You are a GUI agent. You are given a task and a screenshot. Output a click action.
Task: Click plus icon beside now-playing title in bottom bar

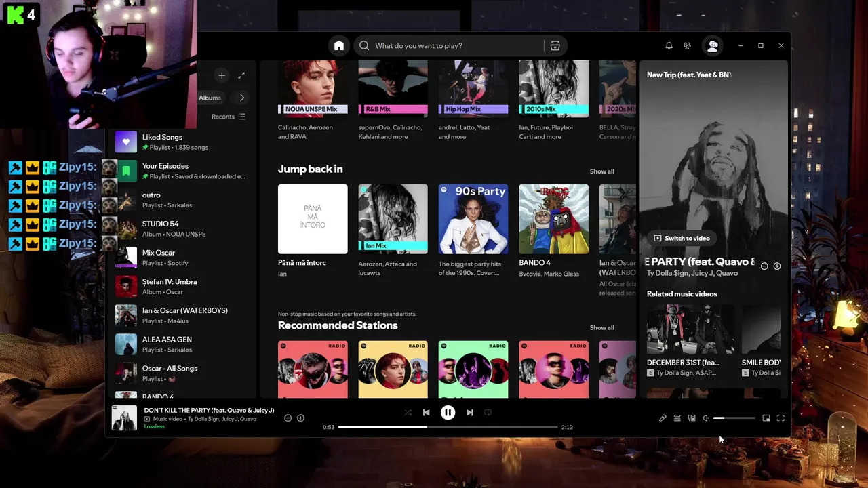(300, 418)
